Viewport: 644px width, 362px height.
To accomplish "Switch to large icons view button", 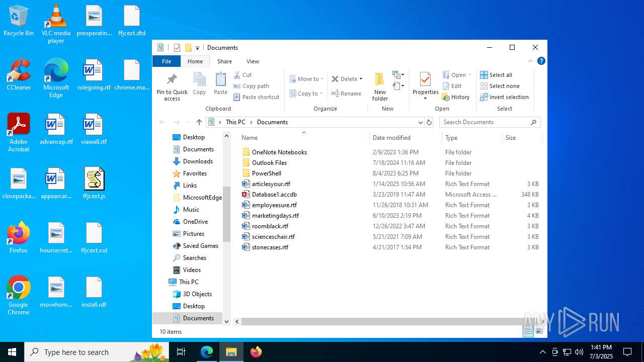I will (x=539, y=331).
